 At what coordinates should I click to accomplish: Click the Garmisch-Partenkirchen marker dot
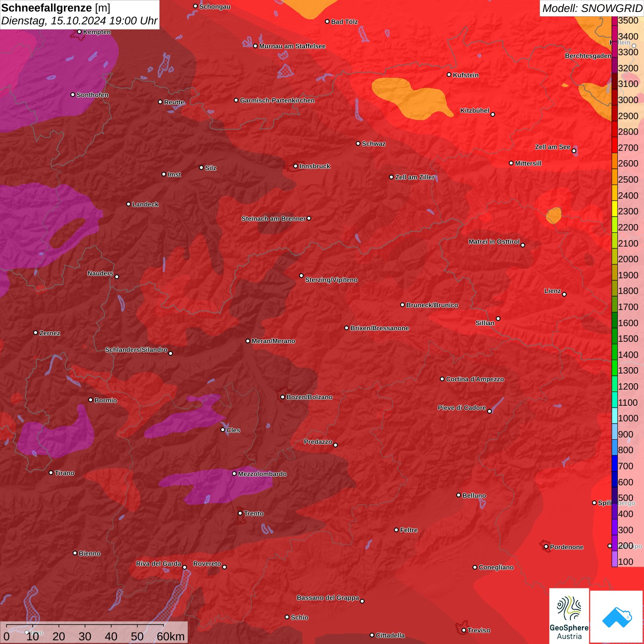236,100
